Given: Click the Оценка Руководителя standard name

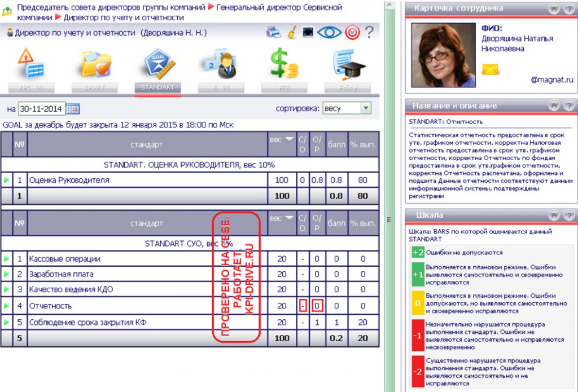Looking at the screenshot, I should (69, 180).
